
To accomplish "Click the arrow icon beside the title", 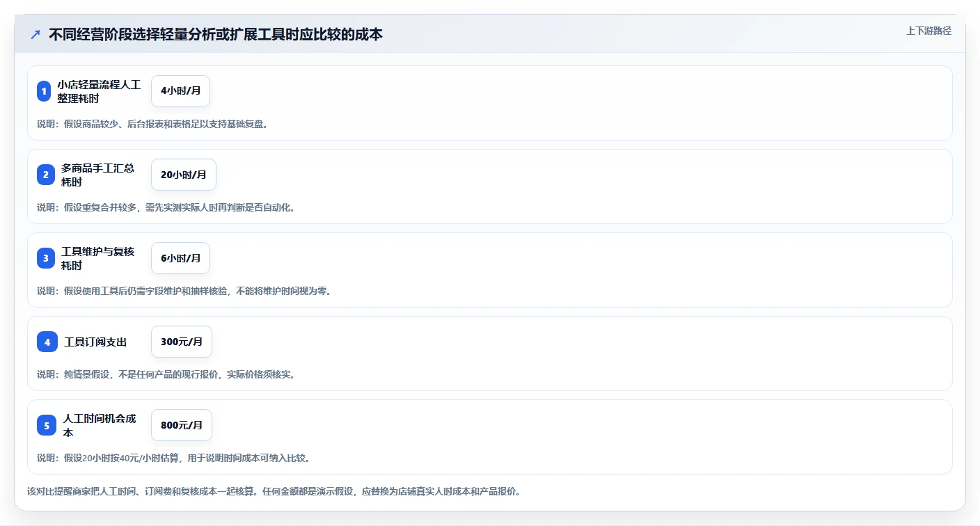I will (35, 35).
